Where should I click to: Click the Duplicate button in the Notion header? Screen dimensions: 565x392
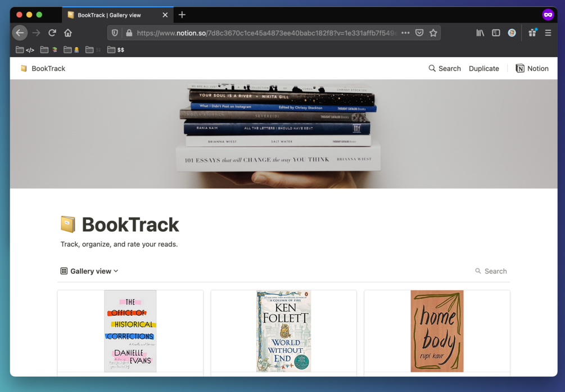click(483, 68)
